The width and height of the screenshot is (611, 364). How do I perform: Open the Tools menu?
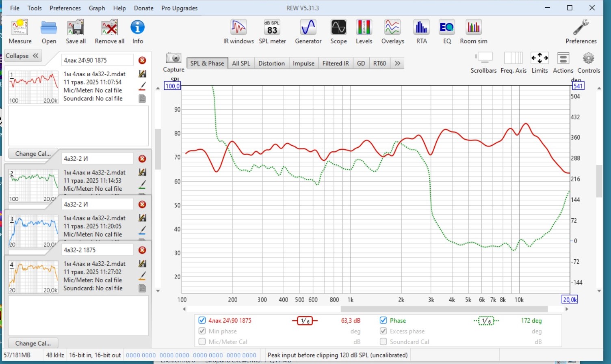pos(35,8)
